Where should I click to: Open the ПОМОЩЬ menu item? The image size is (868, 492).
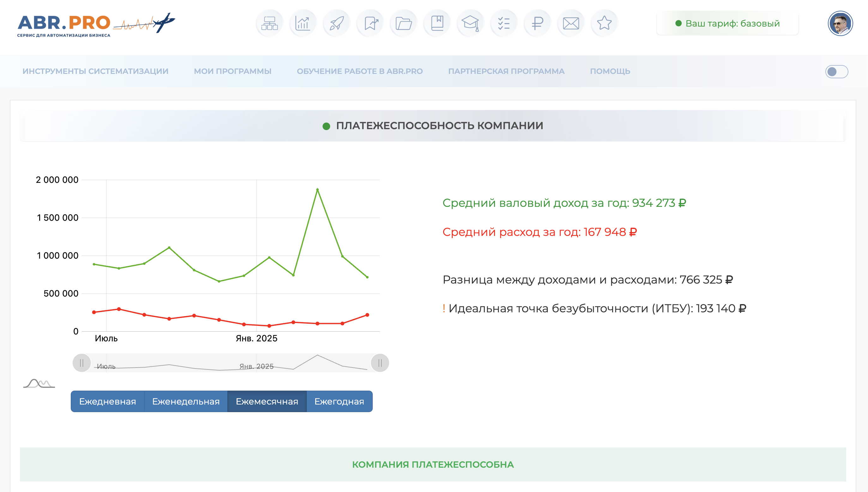pyautogui.click(x=610, y=71)
